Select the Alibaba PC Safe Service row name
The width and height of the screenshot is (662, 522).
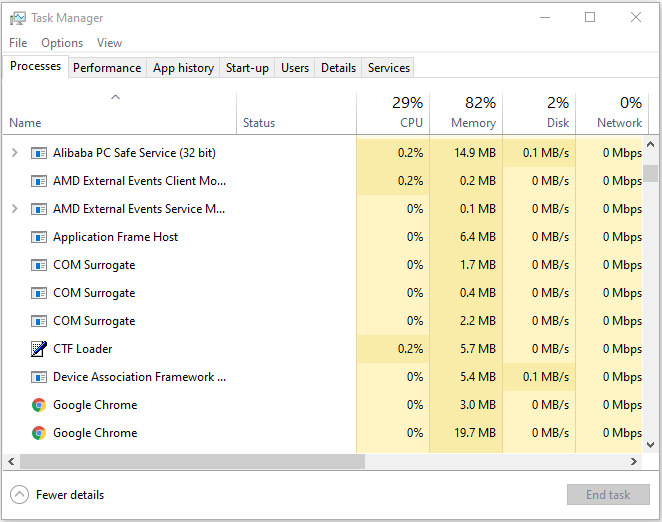(x=134, y=153)
